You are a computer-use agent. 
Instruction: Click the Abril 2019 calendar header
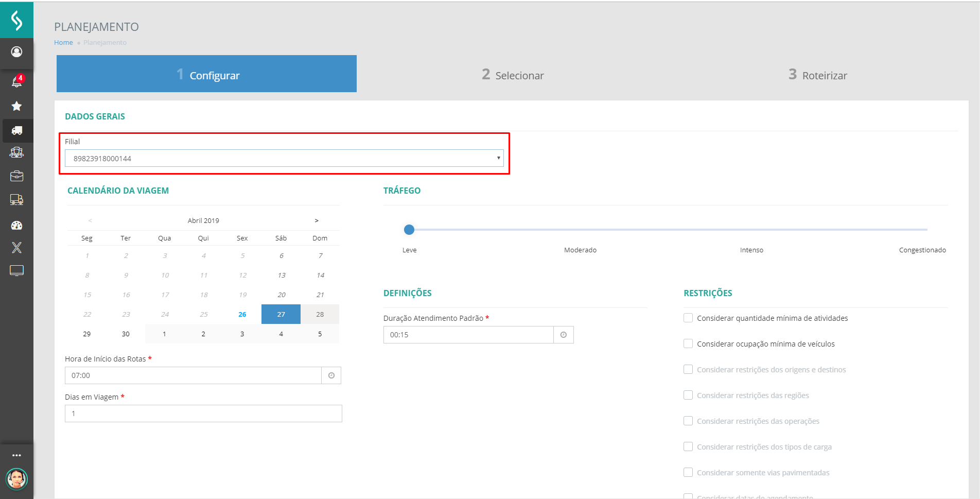pos(203,220)
